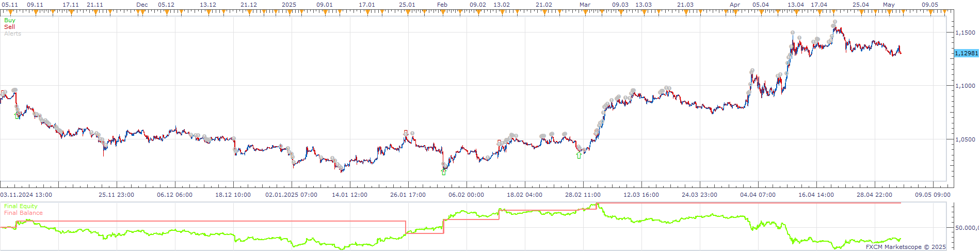This screenshot has height=251, width=980.
Task: Click the Buy legend label
Action: (x=10, y=20)
